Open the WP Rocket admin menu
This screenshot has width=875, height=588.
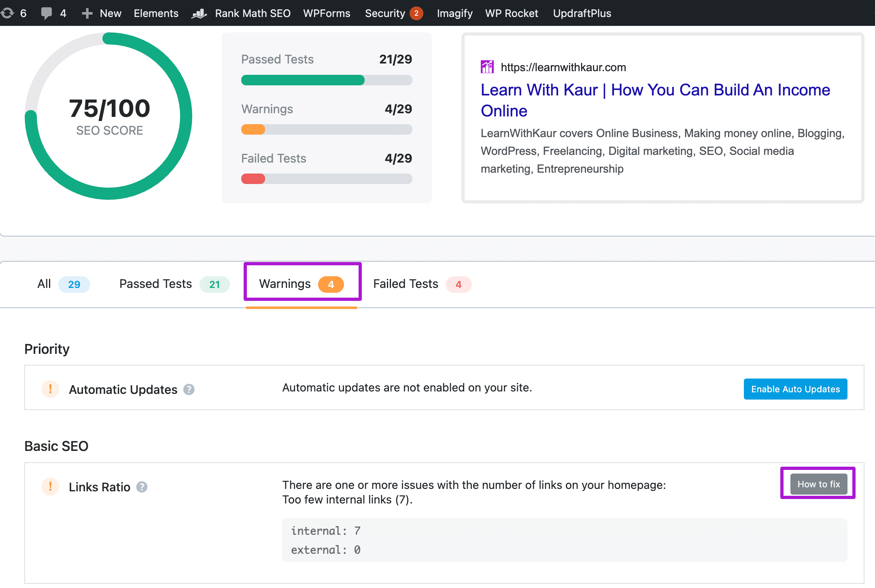[x=512, y=13]
